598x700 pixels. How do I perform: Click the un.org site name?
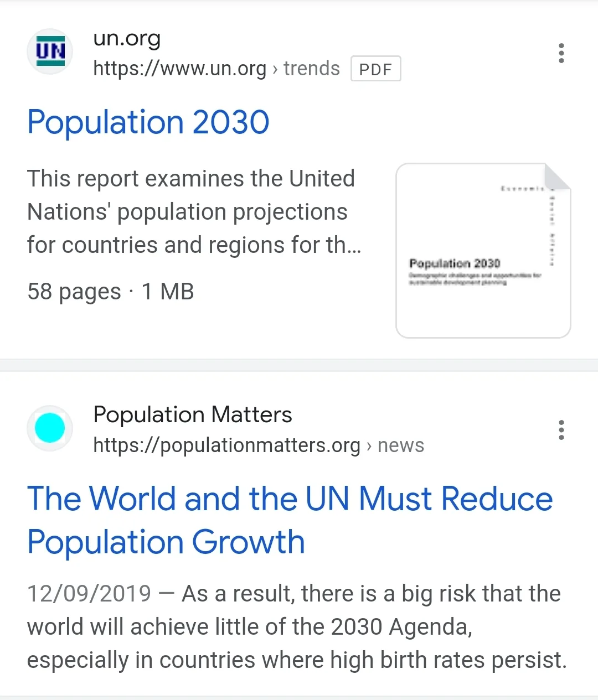(x=127, y=38)
